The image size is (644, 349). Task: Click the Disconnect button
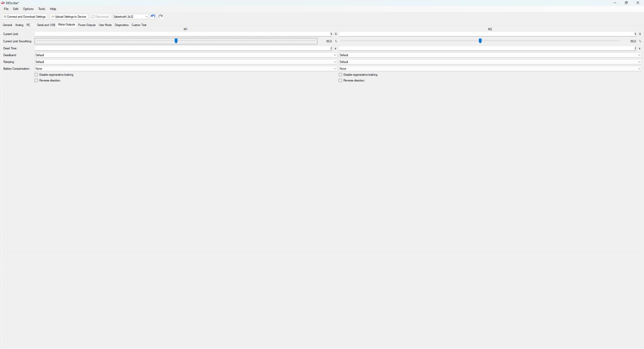point(100,16)
